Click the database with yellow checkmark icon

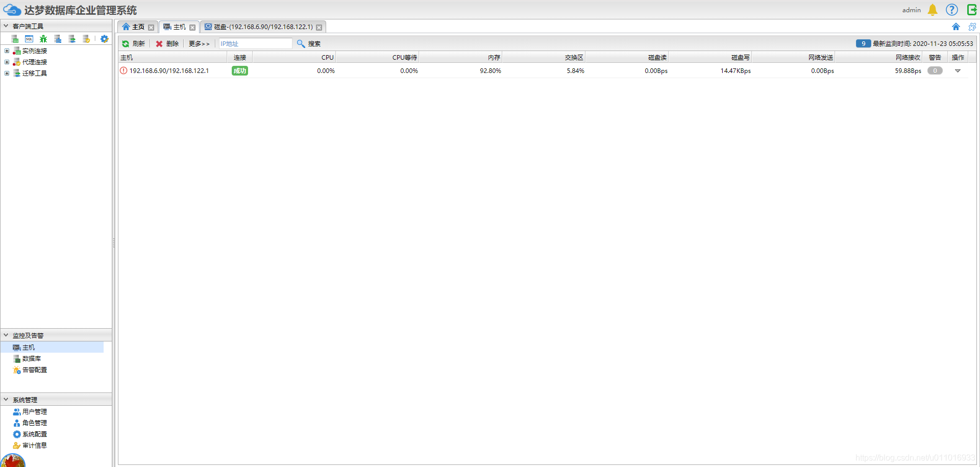click(86, 39)
